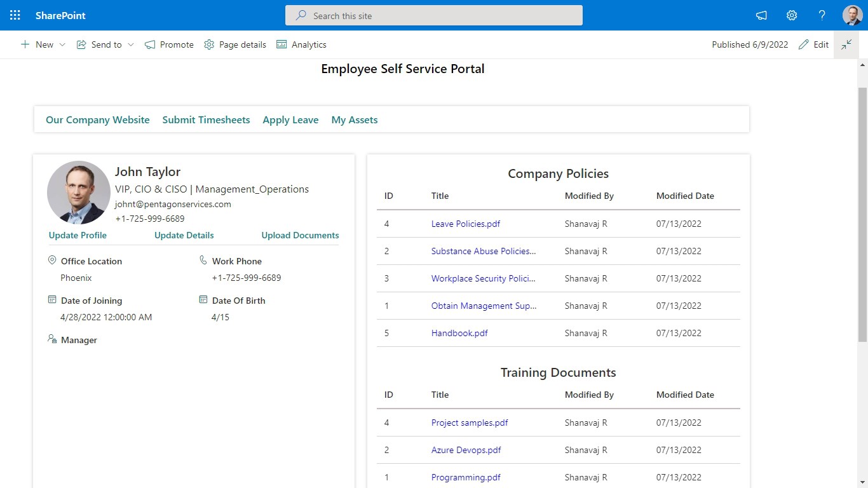Screen dimensions: 868x488
Task: Click the Update Profile link
Action: point(78,235)
